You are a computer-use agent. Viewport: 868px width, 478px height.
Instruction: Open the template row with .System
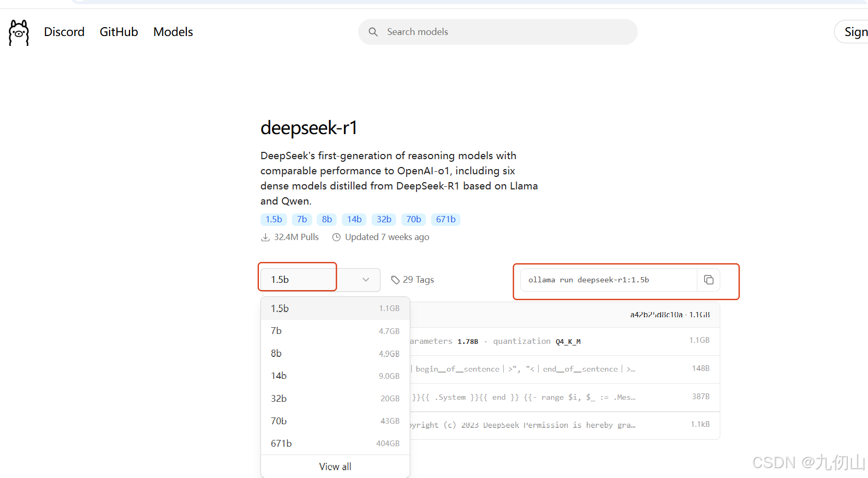coord(565,397)
